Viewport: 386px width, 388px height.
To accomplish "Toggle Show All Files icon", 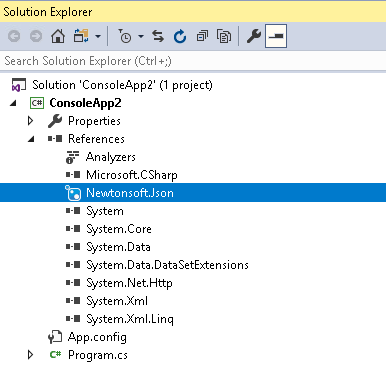I will click(224, 36).
